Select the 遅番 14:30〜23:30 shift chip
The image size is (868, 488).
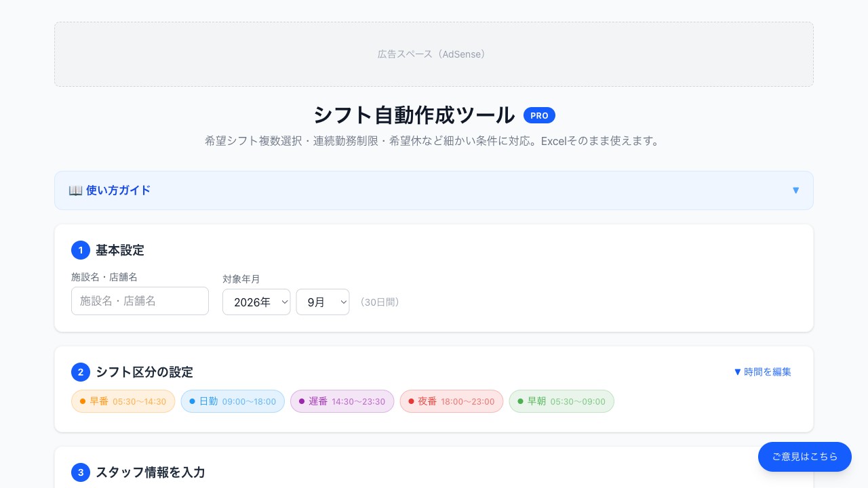[x=342, y=401]
